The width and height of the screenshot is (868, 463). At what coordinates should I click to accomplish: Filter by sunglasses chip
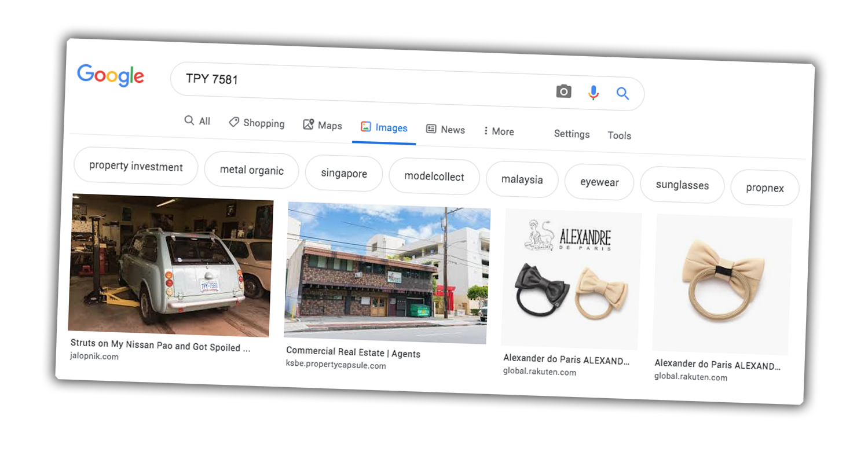pos(682,185)
